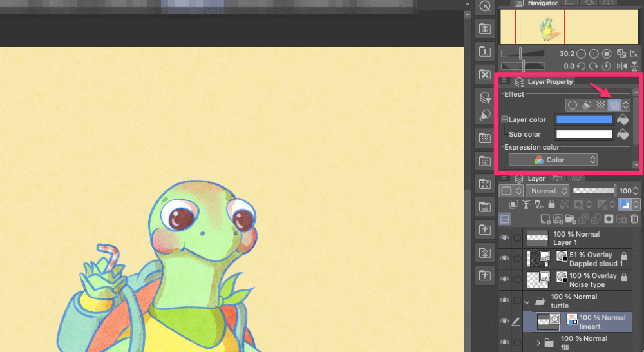Click the Navigator rotation slider
644x352 pixels.
(523, 66)
